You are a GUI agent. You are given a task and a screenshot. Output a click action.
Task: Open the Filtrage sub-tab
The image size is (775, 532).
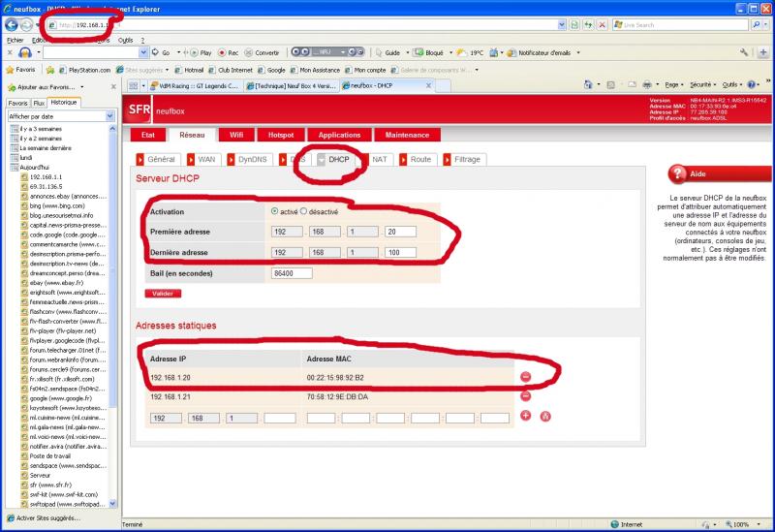(x=463, y=159)
